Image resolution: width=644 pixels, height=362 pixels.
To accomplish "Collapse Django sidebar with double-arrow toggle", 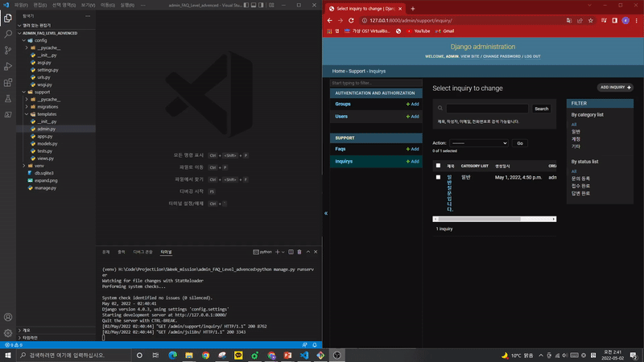I will click(326, 213).
